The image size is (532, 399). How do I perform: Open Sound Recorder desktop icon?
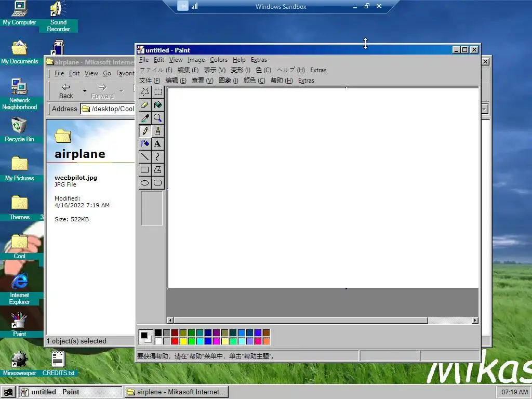(x=58, y=16)
